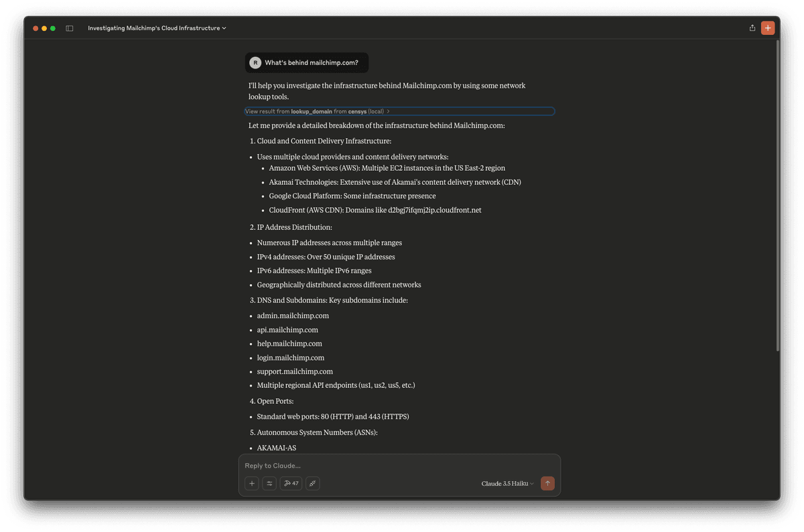The width and height of the screenshot is (804, 532).
Task: Open the Claude 3.5 Haiku model selector
Action: (508, 484)
